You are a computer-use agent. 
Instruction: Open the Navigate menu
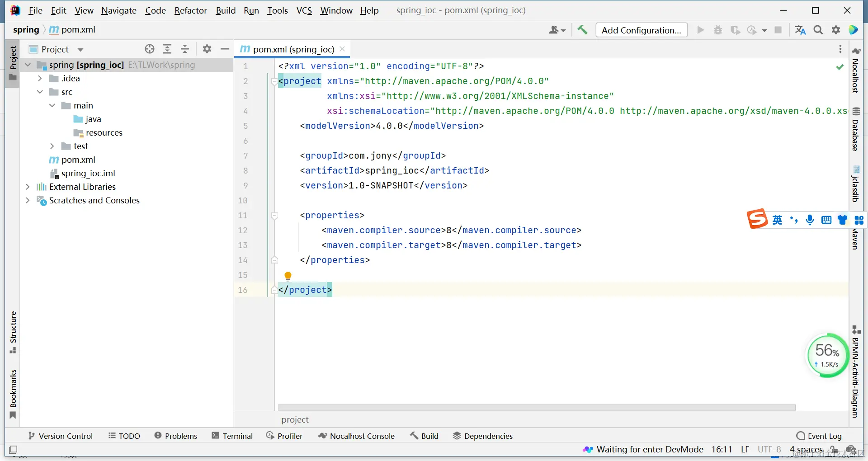point(119,10)
